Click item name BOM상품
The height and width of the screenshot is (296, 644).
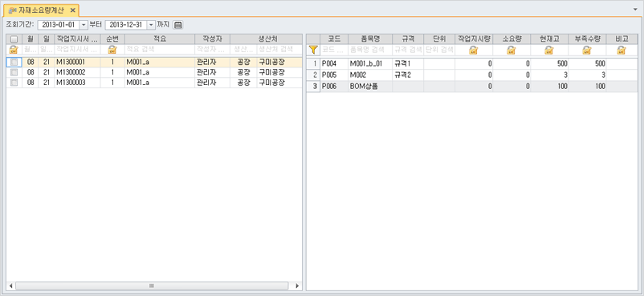click(x=369, y=87)
